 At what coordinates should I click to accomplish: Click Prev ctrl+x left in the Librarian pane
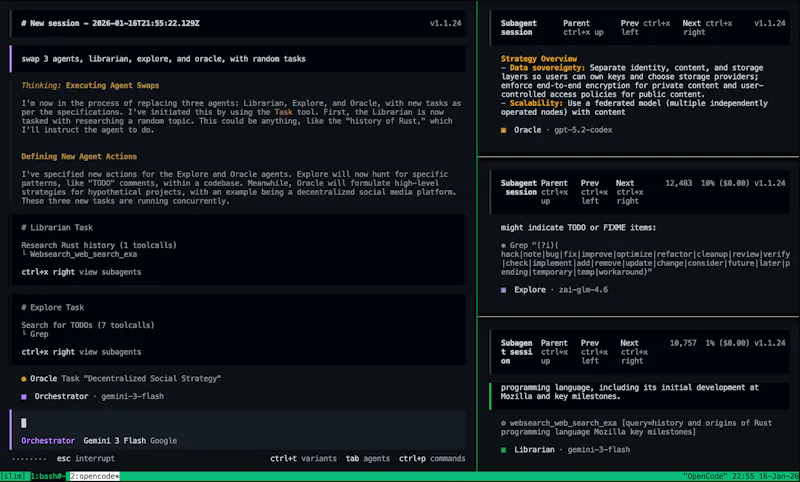click(594, 352)
